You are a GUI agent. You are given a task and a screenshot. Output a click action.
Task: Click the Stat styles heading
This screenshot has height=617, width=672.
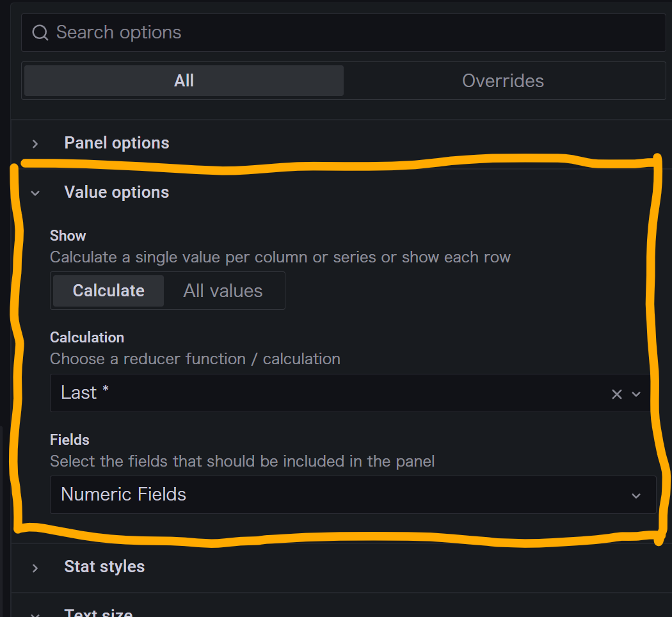[x=104, y=567]
